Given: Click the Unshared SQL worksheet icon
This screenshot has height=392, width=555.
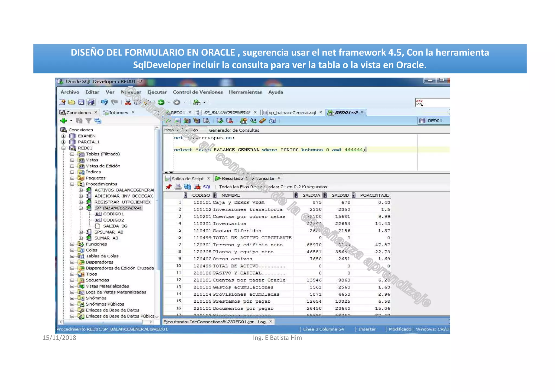Looking at the screenshot, I should (x=244, y=121).
